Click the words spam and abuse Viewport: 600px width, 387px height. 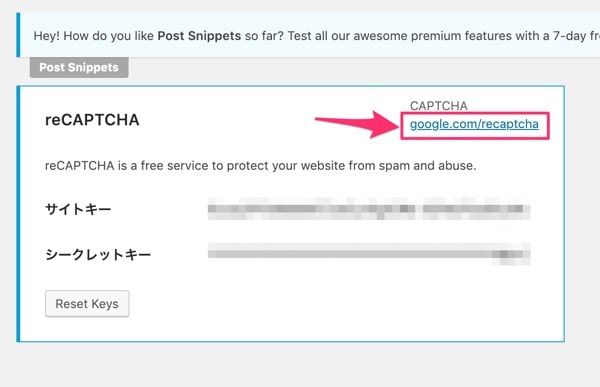[x=427, y=166]
